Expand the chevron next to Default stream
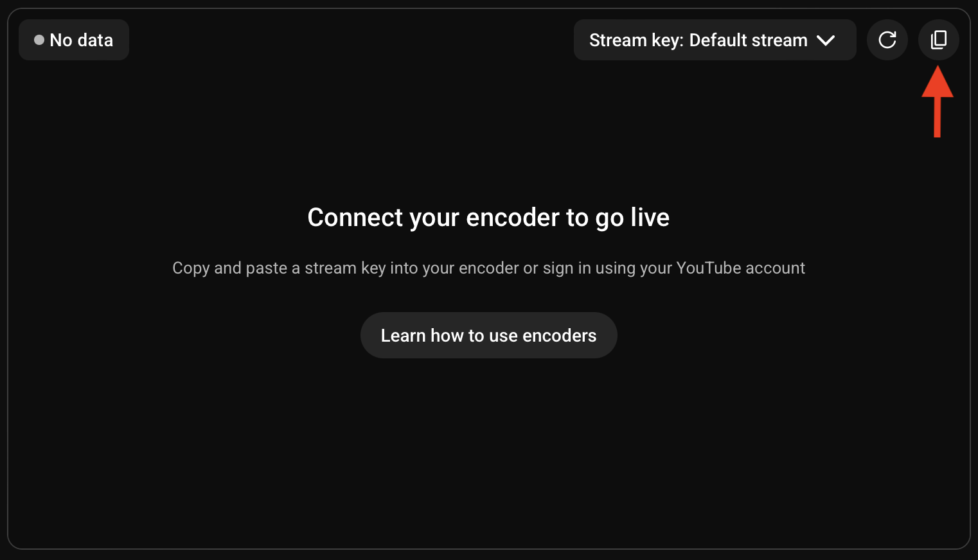Image resolution: width=978 pixels, height=560 pixels. coord(826,40)
